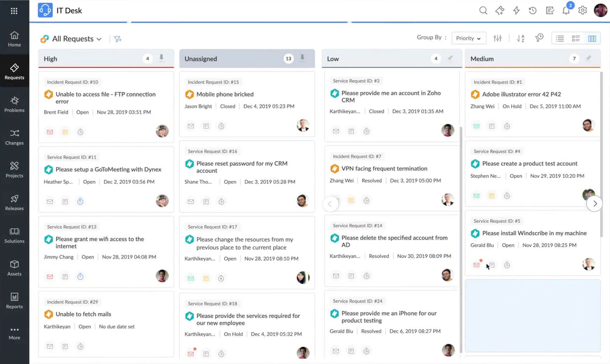This screenshot has width=610, height=364.
Task: Click the notes icon on request #10
Action: pyautogui.click(x=65, y=132)
